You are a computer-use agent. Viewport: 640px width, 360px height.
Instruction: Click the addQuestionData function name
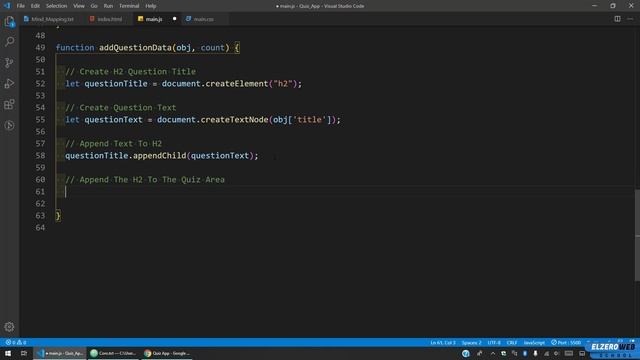(135, 47)
